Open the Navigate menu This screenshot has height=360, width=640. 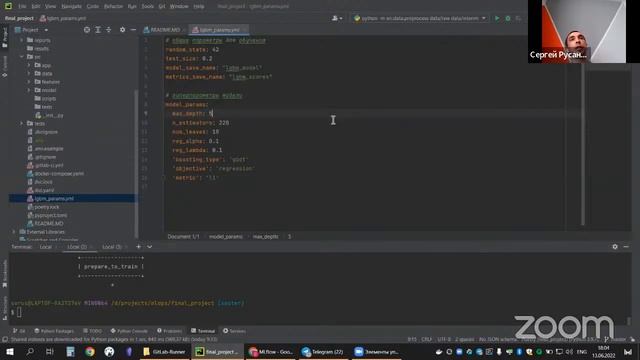tap(71, 6)
